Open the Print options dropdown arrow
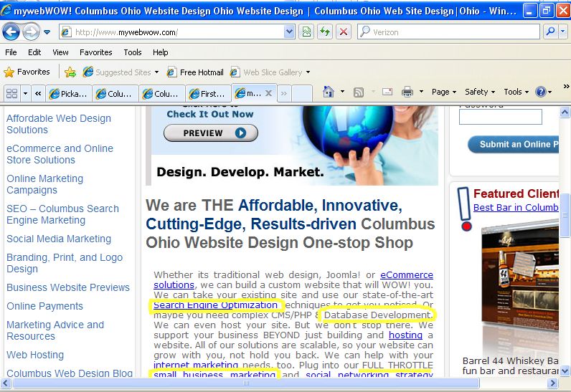 [x=421, y=92]
